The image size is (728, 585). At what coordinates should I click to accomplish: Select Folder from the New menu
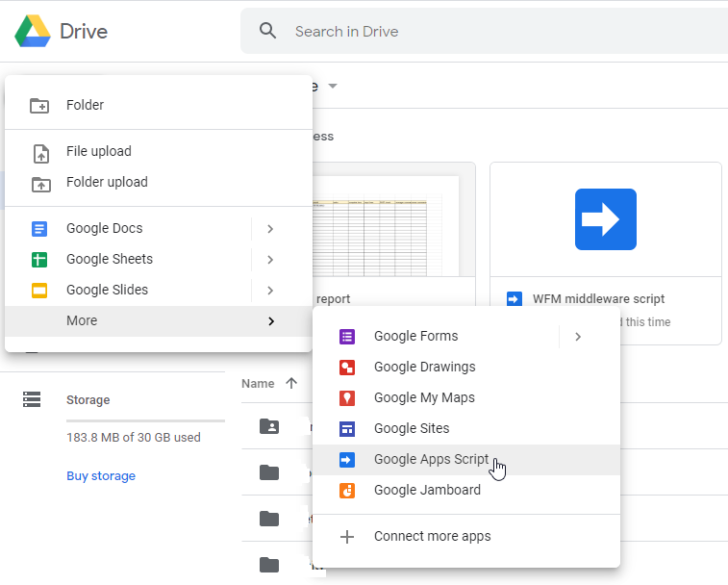159,105
